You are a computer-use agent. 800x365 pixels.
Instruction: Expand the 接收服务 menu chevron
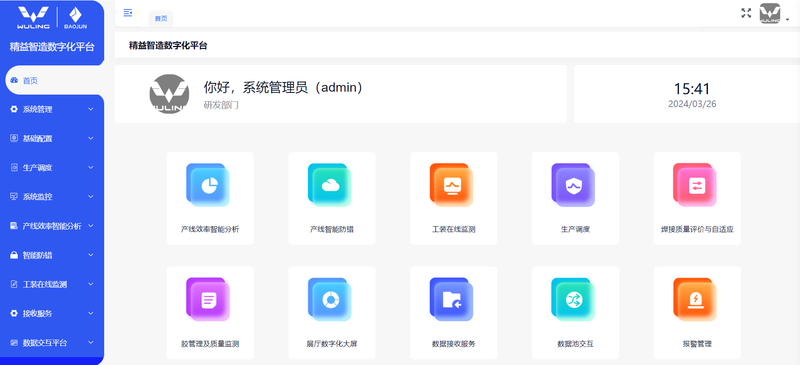[91, 313]
